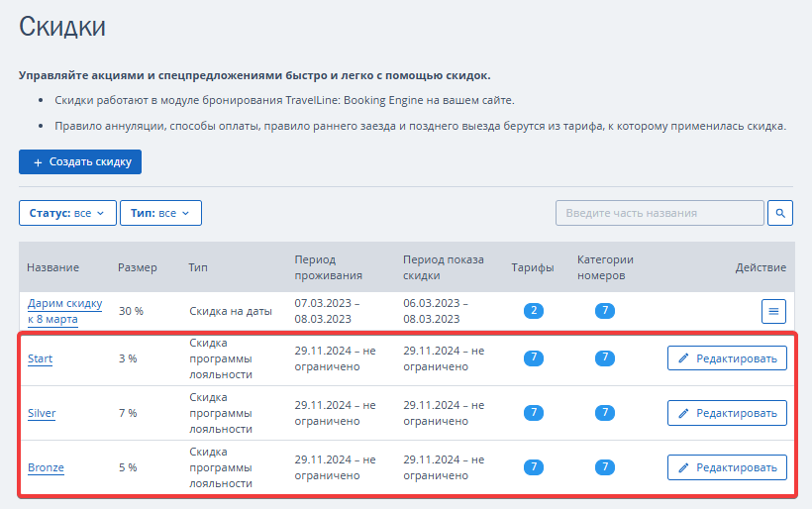Click Редактировать for the Silver discount

(727, 413)
